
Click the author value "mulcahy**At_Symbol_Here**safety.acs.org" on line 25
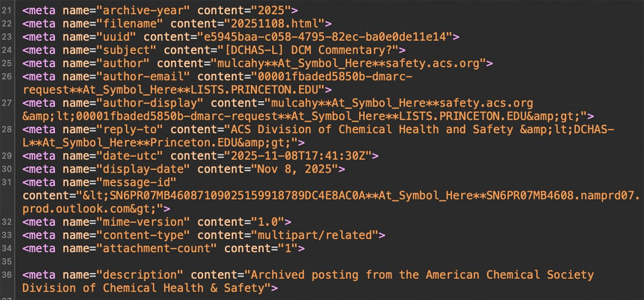[x=348, y=63]
